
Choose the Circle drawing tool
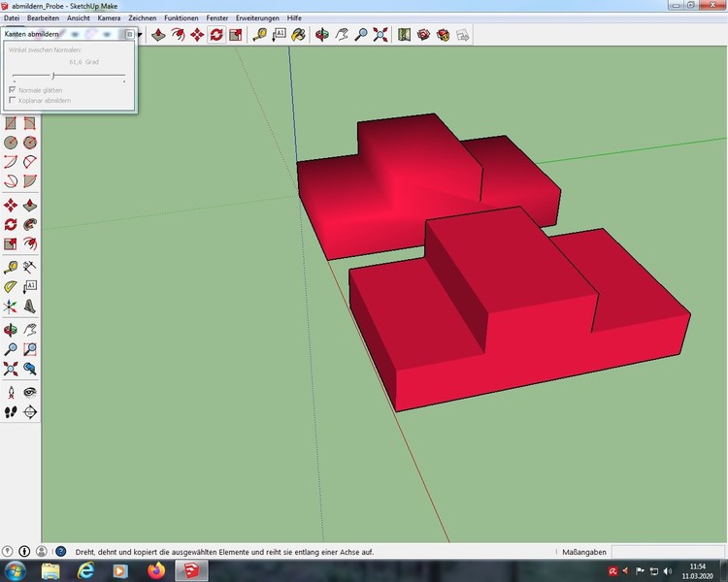pos(11,143)
